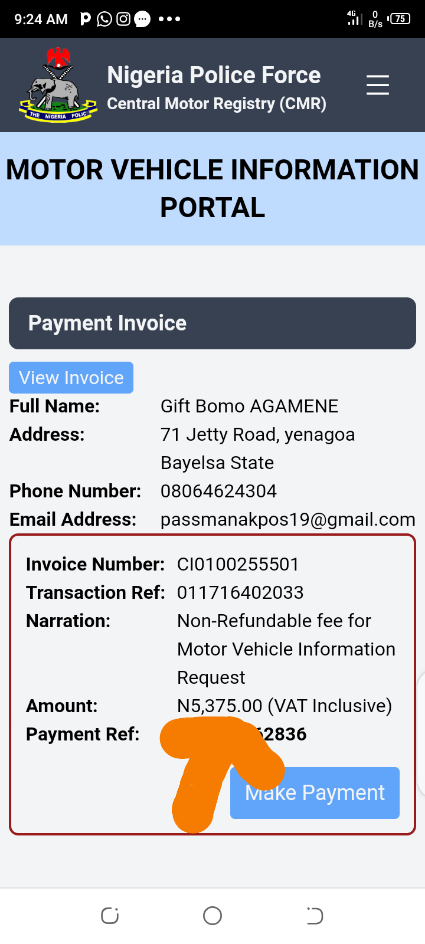This screenshot has width=425, height=944.
Task: Open the hamburger navigation menu
Action: 377,85
